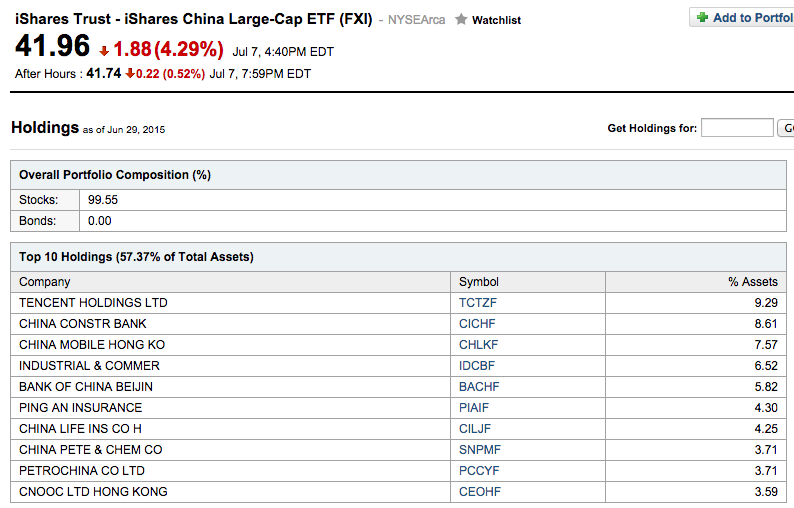Open the TCTZF symbol link
794x508 pixels.
pos(477,303)
